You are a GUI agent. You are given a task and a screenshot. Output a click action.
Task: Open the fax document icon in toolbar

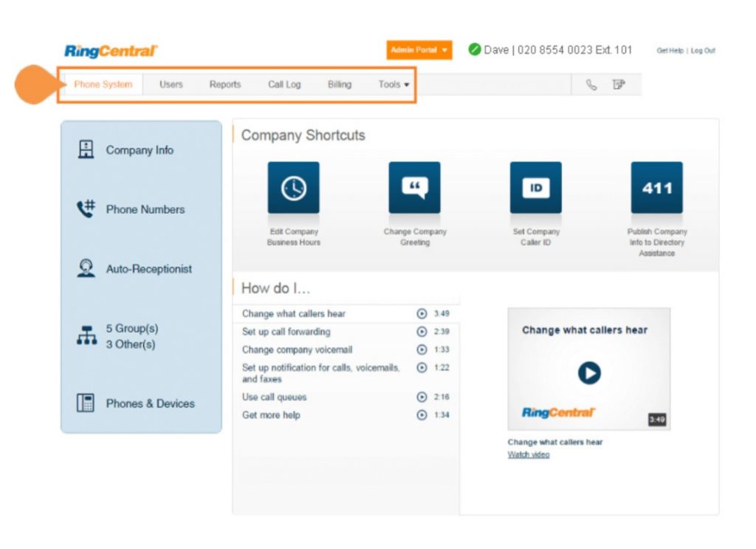618,85
